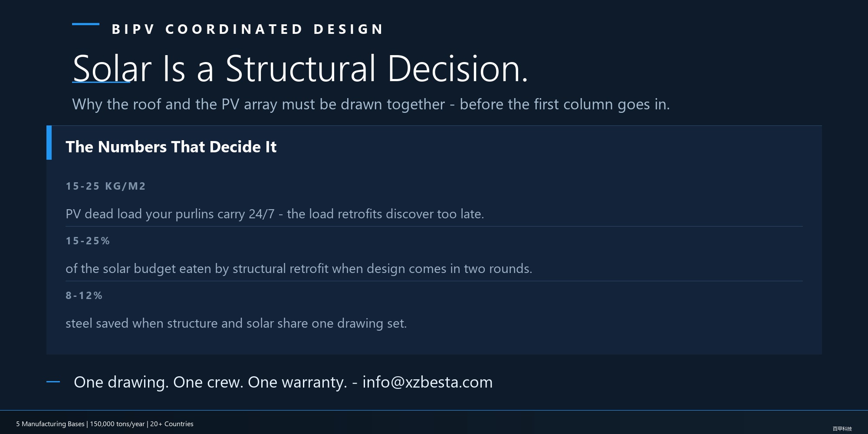
Task: Click the blue dash before 'One drawing'
Action: tap(53, 382)
